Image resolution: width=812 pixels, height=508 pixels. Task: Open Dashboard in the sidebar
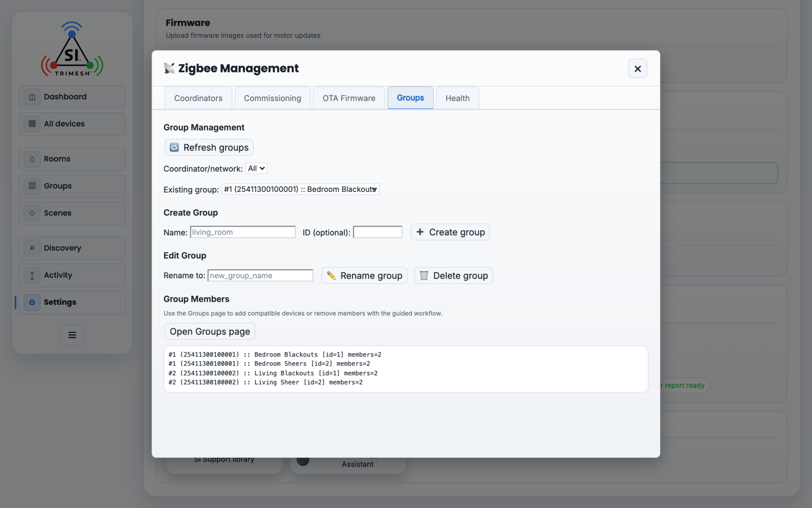[x=72, y=97]
